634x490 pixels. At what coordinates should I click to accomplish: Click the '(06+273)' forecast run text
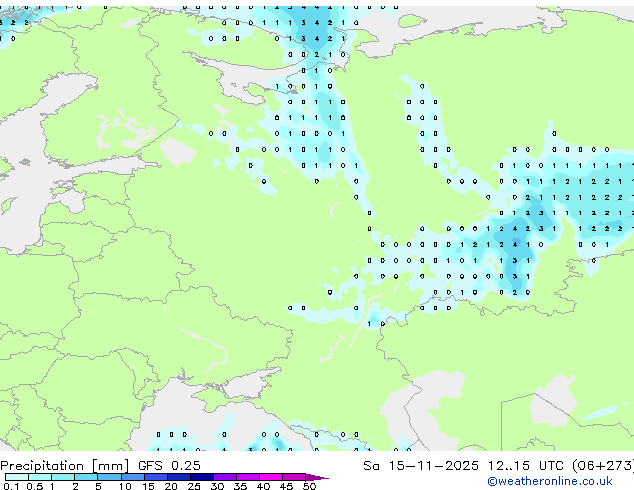[x=603, y=466]
